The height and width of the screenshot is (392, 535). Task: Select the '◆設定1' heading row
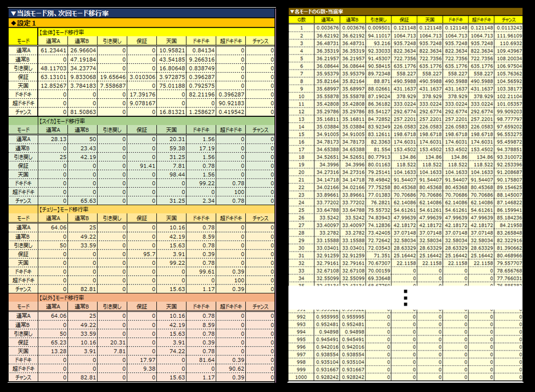pyautogui.click(x=142, y=23)
